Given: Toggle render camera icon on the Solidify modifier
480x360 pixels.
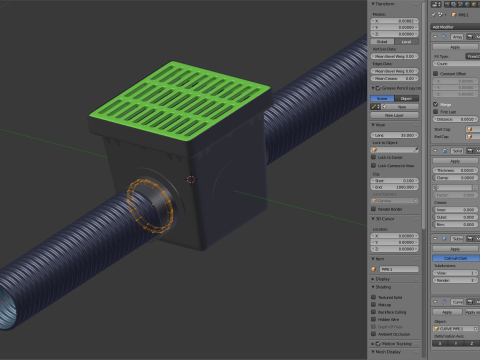Looking at the screenshot, I should coord(470,151).
